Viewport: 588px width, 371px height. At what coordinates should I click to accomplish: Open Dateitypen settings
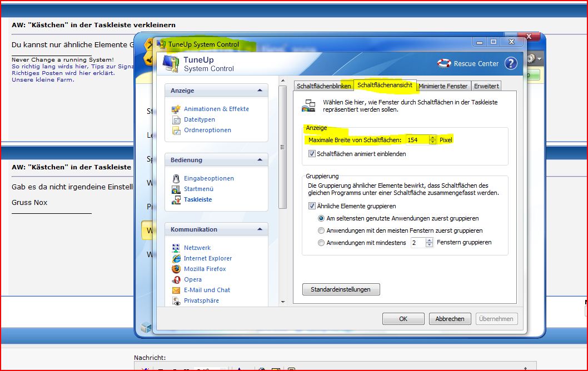point(200,119)
